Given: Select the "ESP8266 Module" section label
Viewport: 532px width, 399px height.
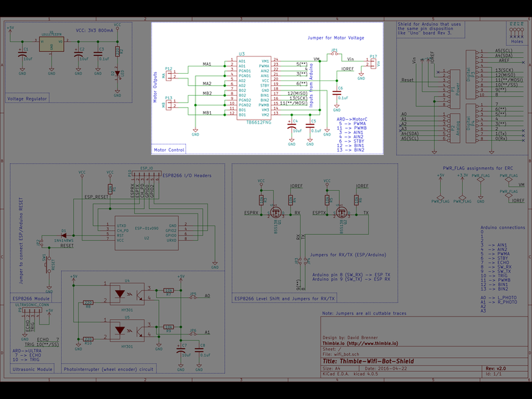Looking at the screenshot, I should coord(31,299).
